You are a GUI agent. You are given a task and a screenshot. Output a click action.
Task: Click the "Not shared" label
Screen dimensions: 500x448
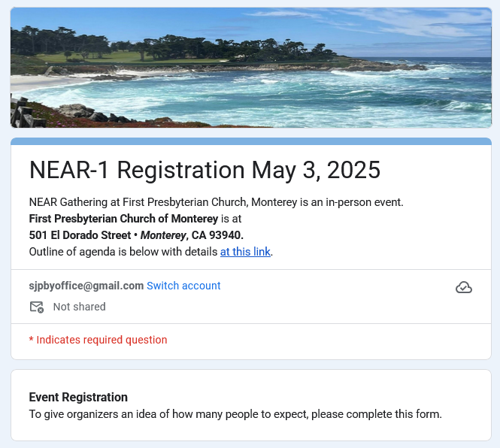tap(79, 307)
